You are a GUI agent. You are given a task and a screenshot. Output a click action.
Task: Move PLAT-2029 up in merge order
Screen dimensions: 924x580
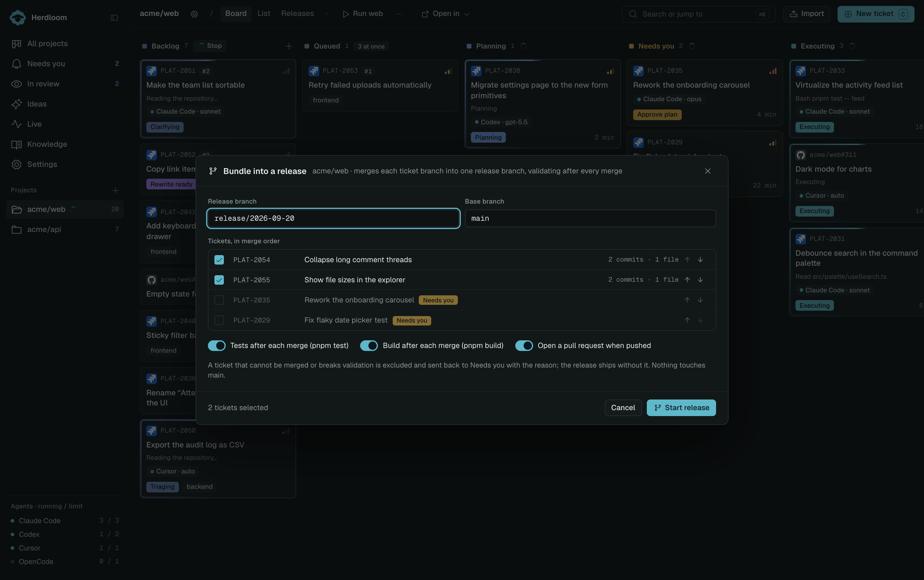pos(687,320)
